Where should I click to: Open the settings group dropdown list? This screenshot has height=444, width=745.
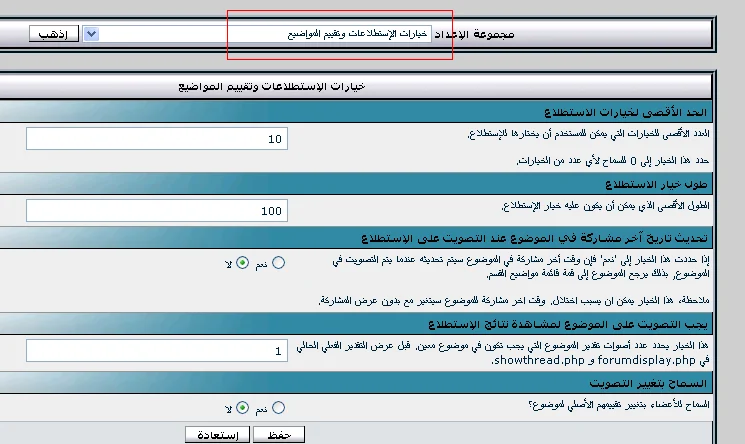(92, 33)
